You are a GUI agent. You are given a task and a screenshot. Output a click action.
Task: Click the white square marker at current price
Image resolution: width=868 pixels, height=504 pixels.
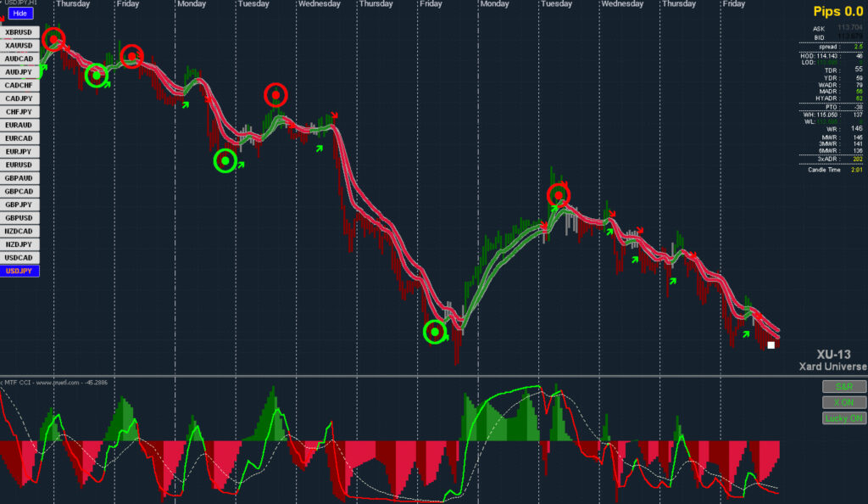coord(771,345)
